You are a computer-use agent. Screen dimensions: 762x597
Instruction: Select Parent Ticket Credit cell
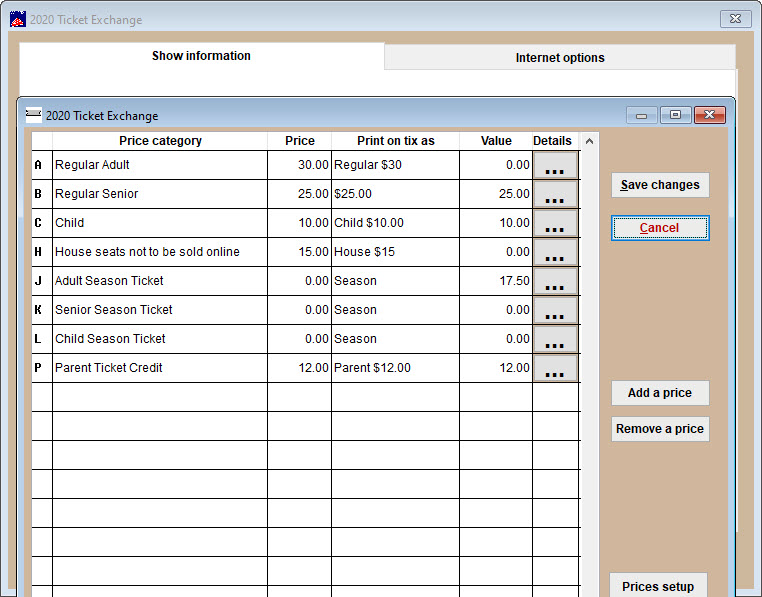[160, 368]
